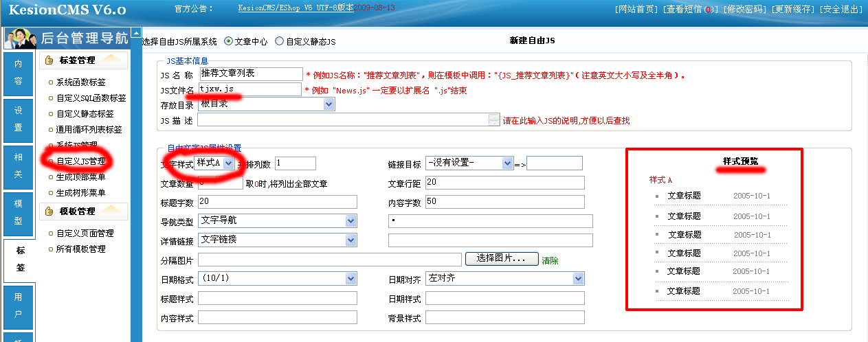Open 查看短信 in the top bar
Screen dimensions: 868x342
[x=689, y=10]
